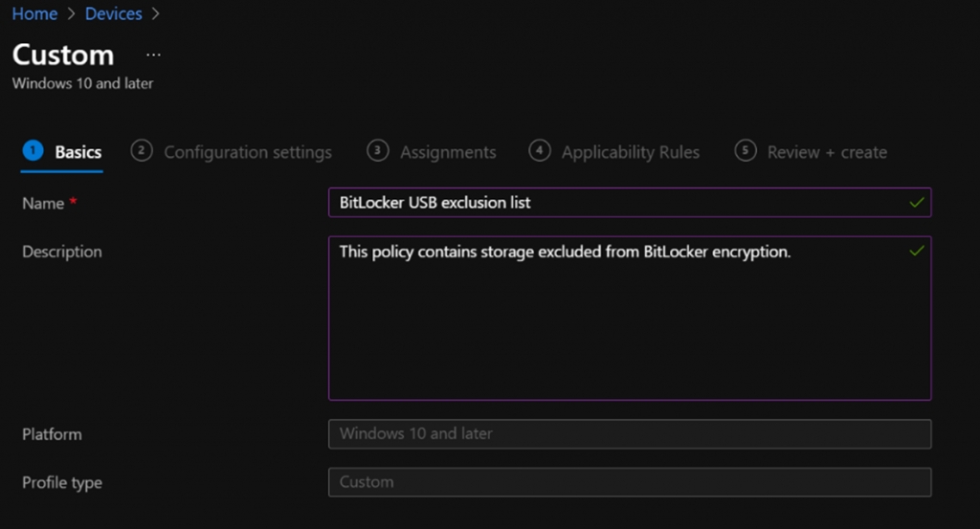The width and height of the screenshot is (980, 529).
Task: Jump to the Review + create tab
Action: coord(827,152)
